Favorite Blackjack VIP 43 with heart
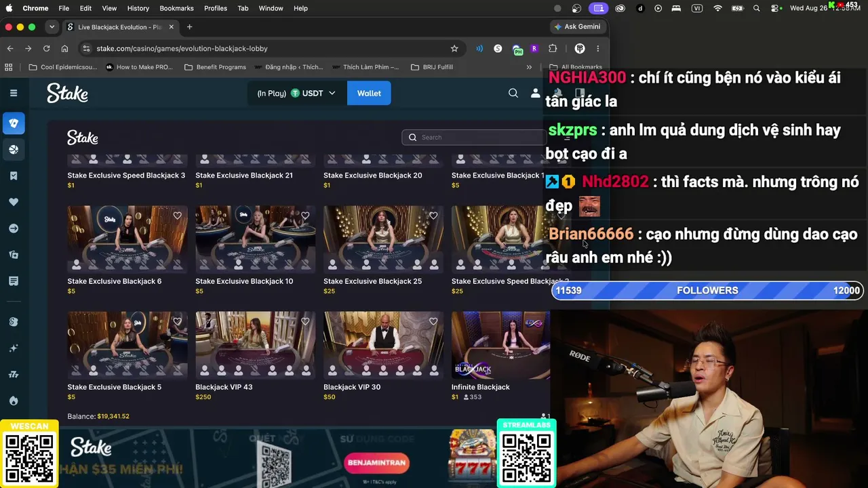Viewport: 868px width, 488px height. click(x=305, y=321)
